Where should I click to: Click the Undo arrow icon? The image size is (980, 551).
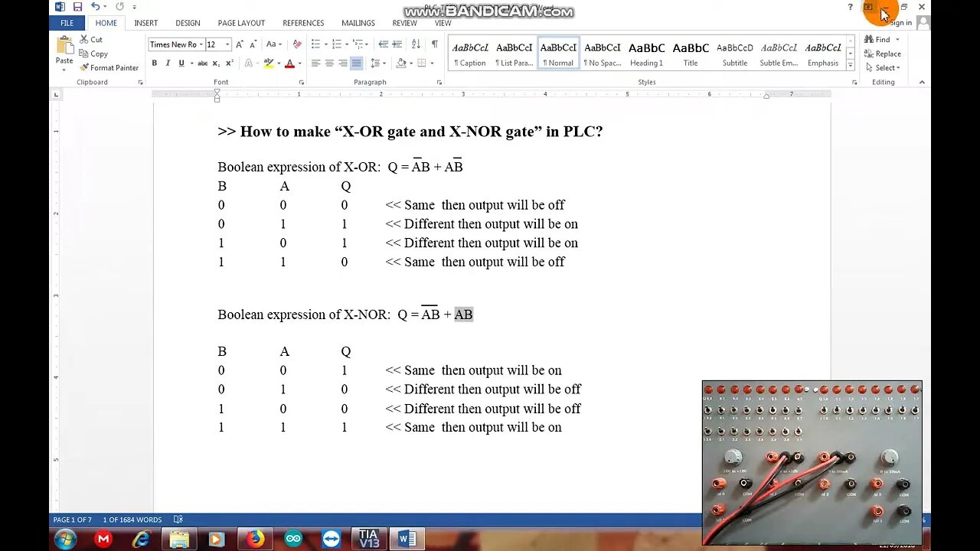[95, 7]
